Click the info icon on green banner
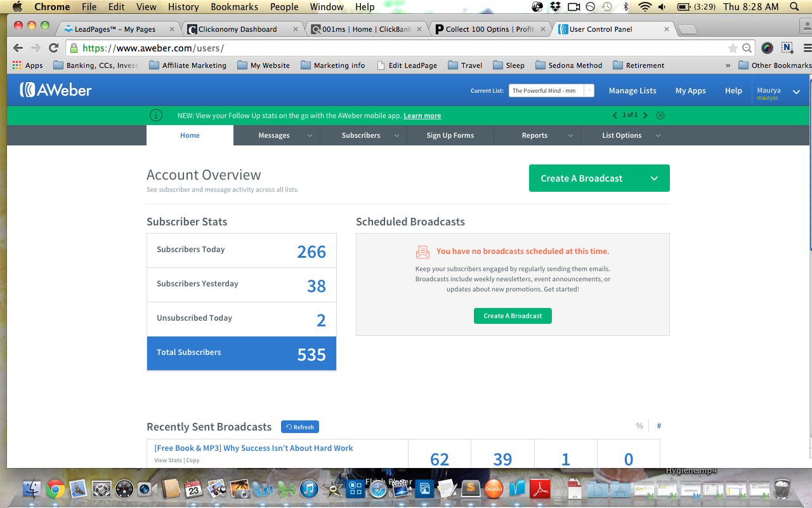 [156, 115]
